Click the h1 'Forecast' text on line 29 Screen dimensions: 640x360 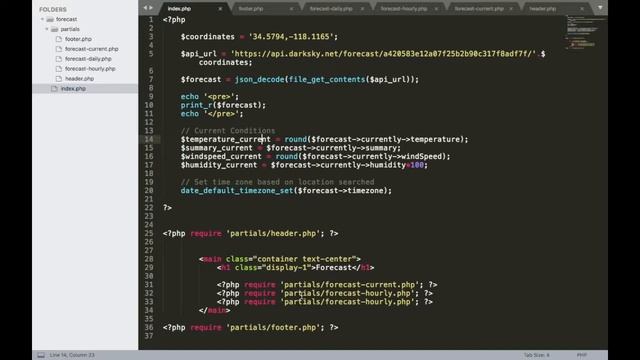click(334, 268)
